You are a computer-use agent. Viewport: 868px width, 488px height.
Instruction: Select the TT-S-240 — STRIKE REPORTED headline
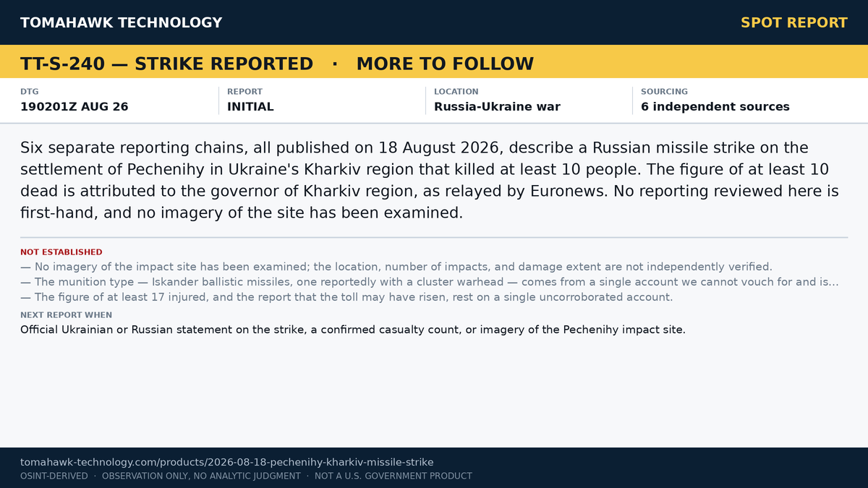tap(166, 64)
